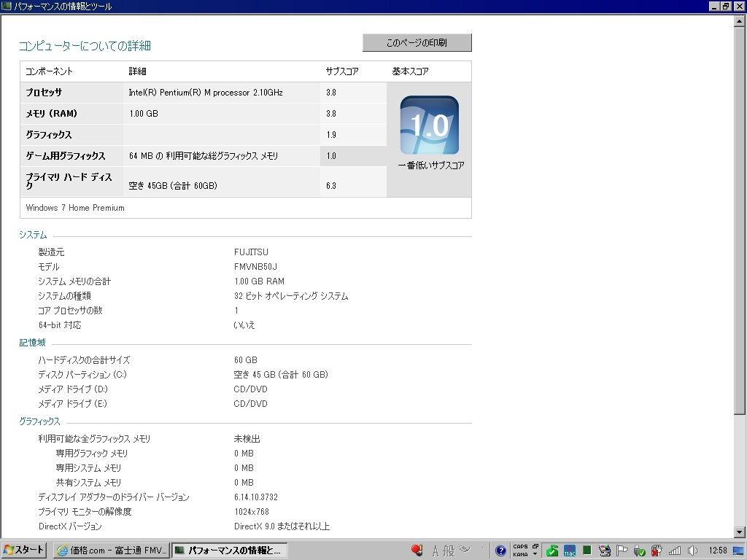This screenshot has height=560, width=747.
Task: Click the システム section heading
Action: pyautogui.click(x=33, y=235)
